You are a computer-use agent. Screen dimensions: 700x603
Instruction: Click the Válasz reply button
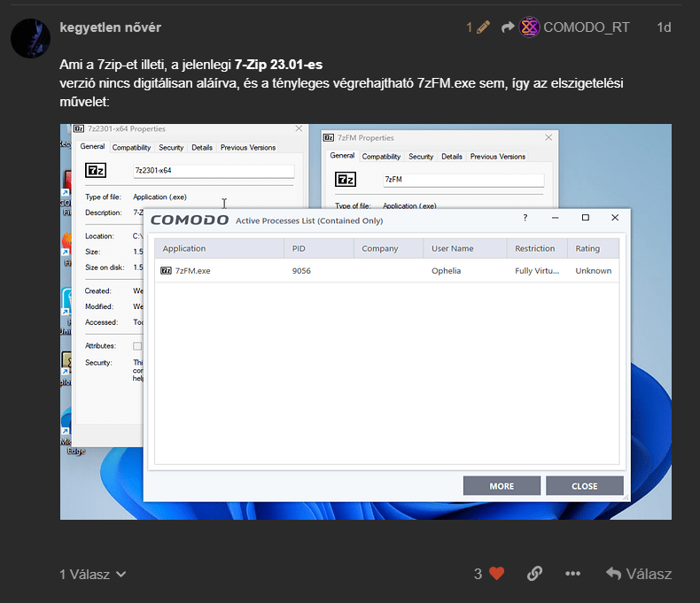[x=638, y=574]
